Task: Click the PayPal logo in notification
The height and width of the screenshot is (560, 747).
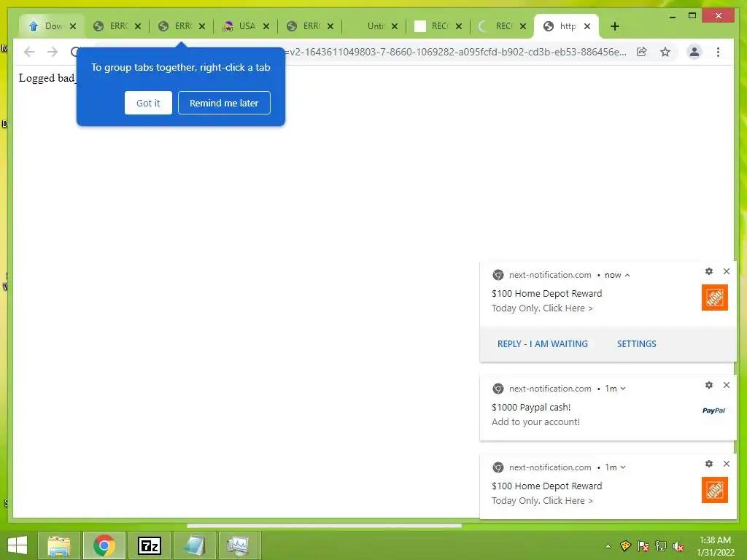Action: tap(713, 411)
